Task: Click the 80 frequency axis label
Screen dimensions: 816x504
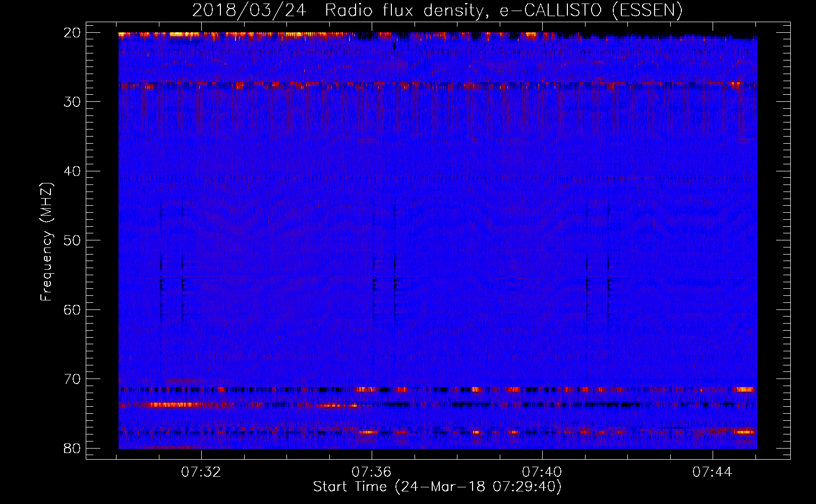Action: coord(73,448)
